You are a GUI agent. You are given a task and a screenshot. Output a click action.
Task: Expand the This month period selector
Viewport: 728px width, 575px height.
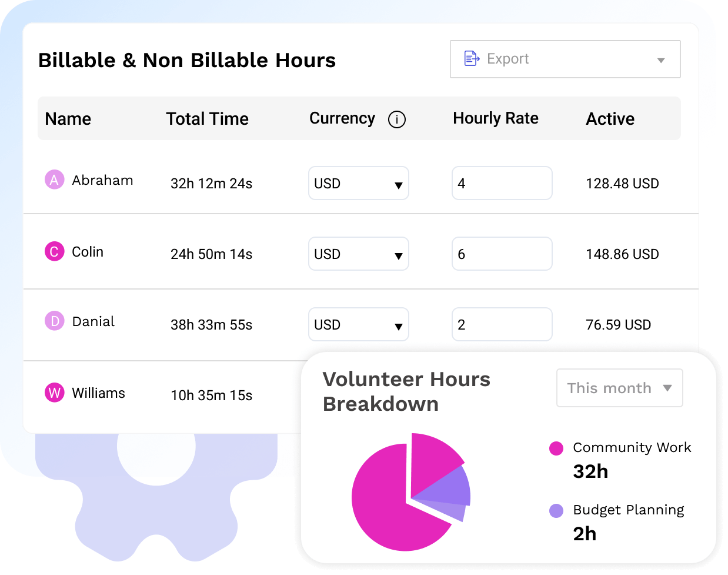tap(619, 388)
